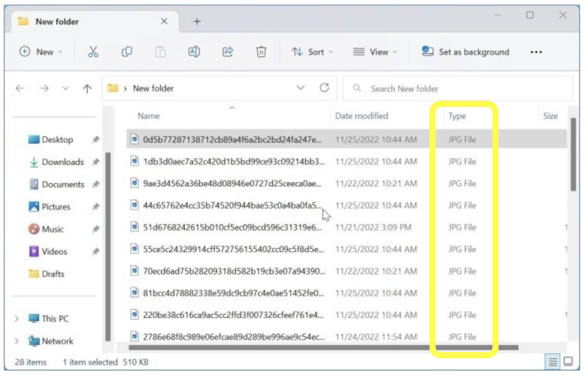Click New folder in the address bar
The width and height of the screenshot is (588, 376).
(x=153, y=88)
